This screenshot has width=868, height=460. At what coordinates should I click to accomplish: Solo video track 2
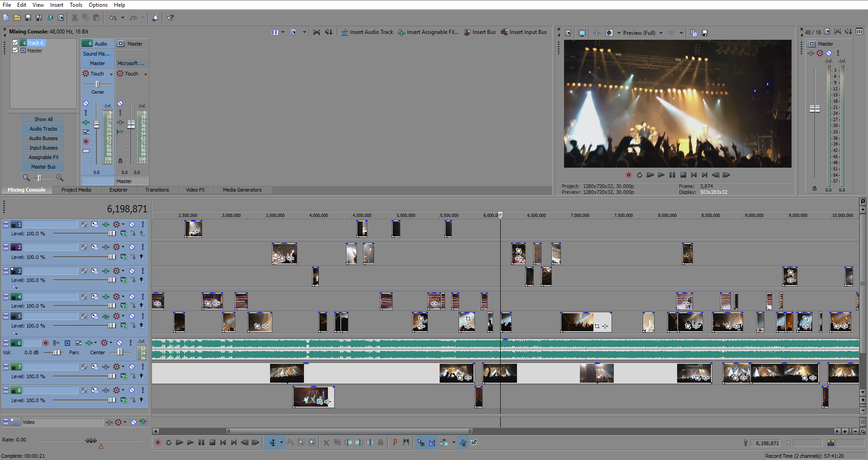point(143,247)
